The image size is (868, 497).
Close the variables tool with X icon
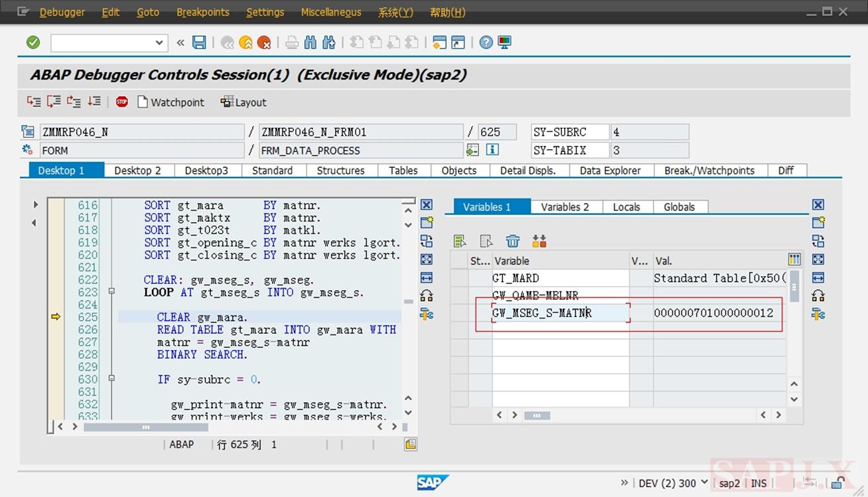[818, 204]
